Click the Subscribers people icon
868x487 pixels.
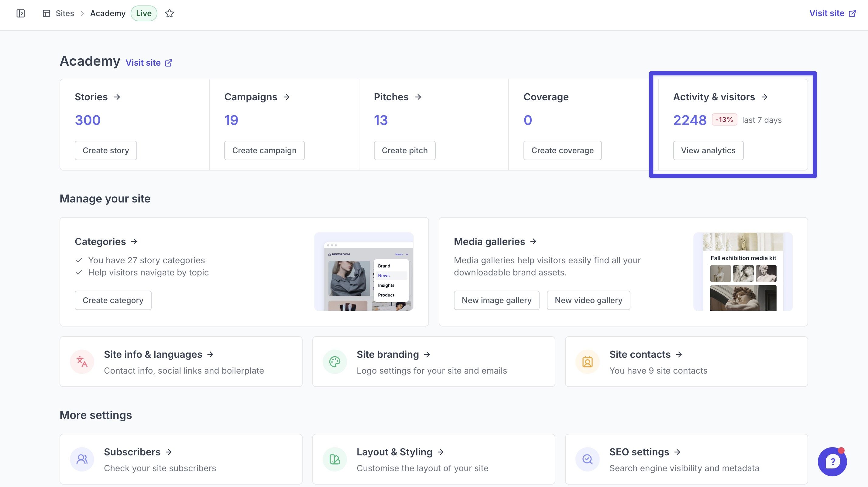(82, 459)
